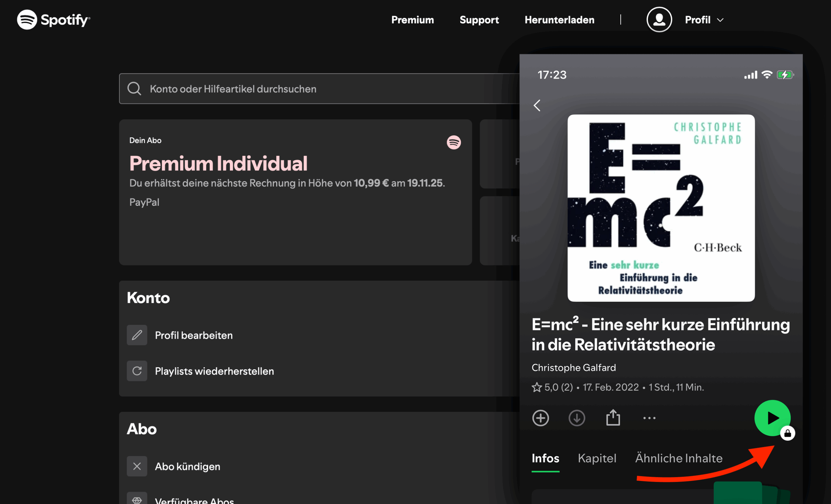Click the Dein Abo label
Viewport: 831px width, 504px height.
(x=145, y=140)
